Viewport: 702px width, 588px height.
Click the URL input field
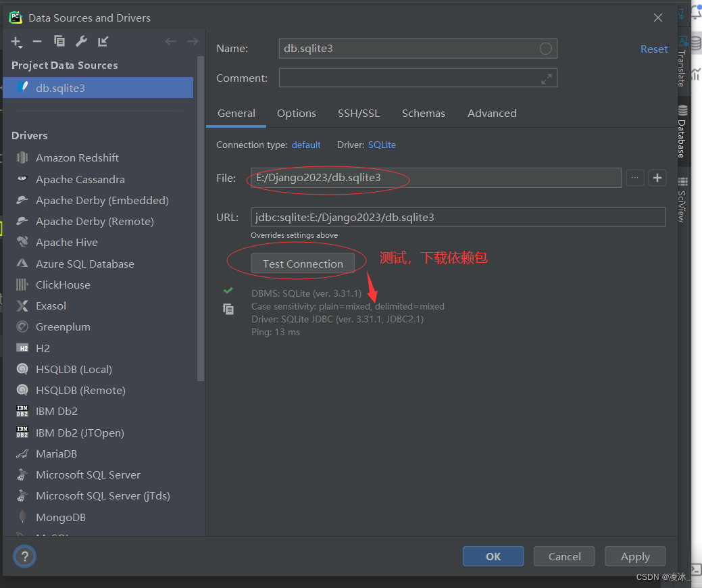458,217
